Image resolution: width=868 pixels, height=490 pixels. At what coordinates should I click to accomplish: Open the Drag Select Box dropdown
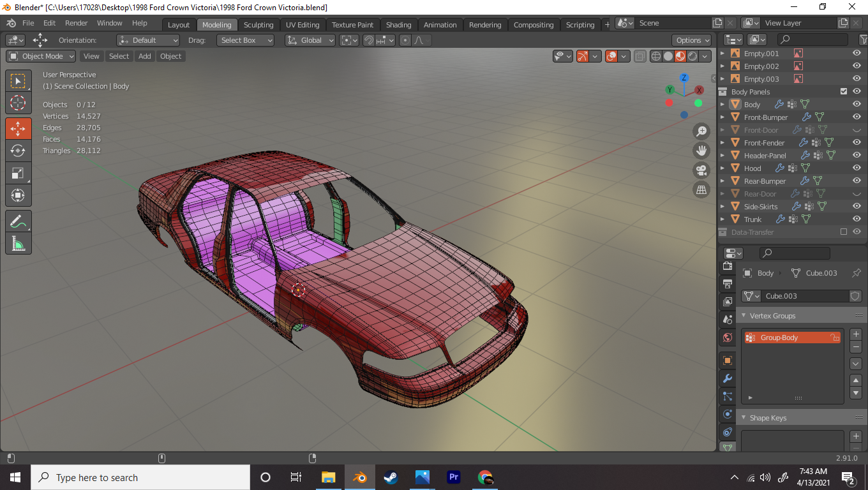coord(245,40)
